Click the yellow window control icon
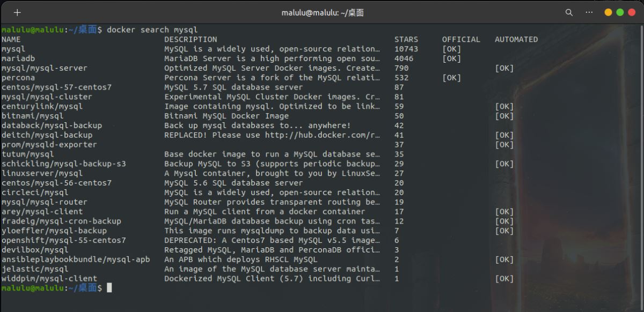Viewport: 644px width, 312px height. pos(608,11)
